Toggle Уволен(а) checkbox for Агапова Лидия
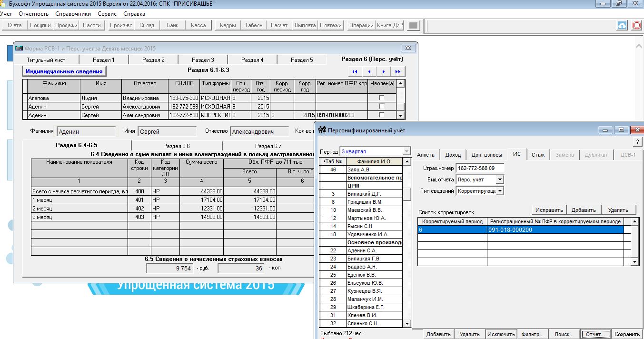The width and height of the screenshot is (644, 339). (382, 98)
